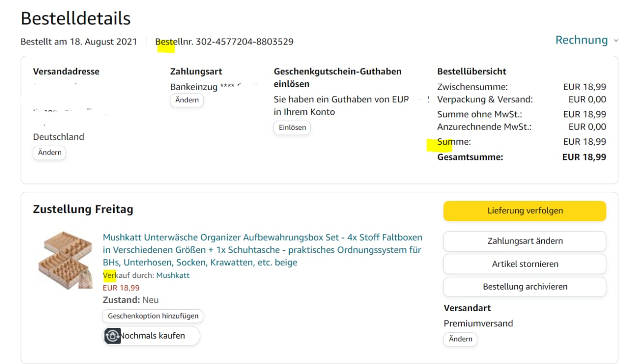Click the Zahlungsart ändern button
The height and width of the screenshot is (364, 627).
click(525, 241)
